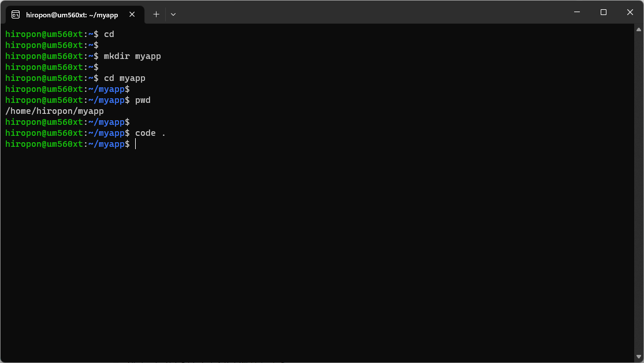Click the minimize icon in the title bar
The image size is (644, 363).
point(576,12)
